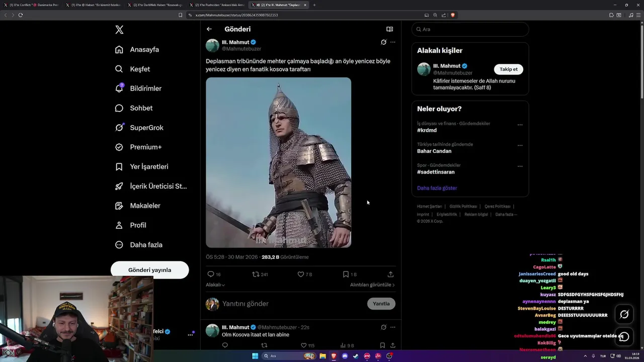Open more options for #krdmd trend
This screenshot has width=644, height=362.
pos(520,125)
